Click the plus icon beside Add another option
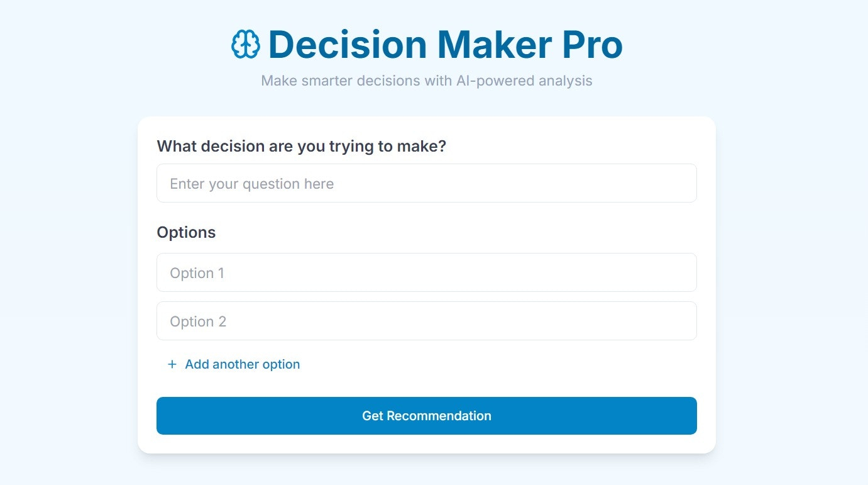This screenshot has width=868, height=485. click(172, 364)
